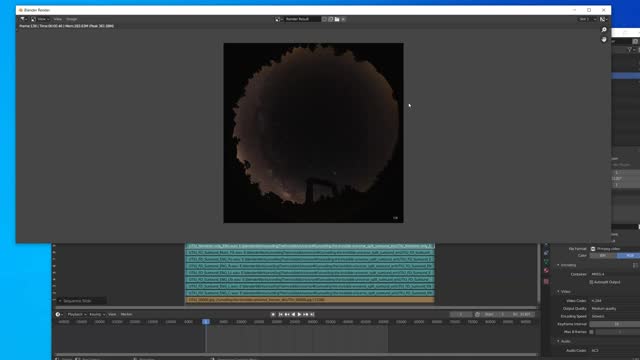Jump to next keyframe
640x360 pixels.
pos(306,314)
